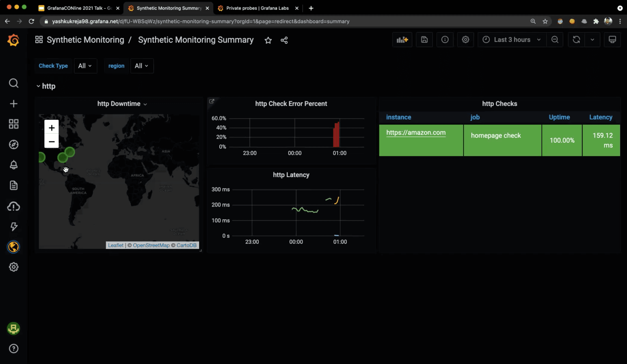Open Explore compass in sidebar
This screenshot has height=364, width=627.
coord(14,145)
